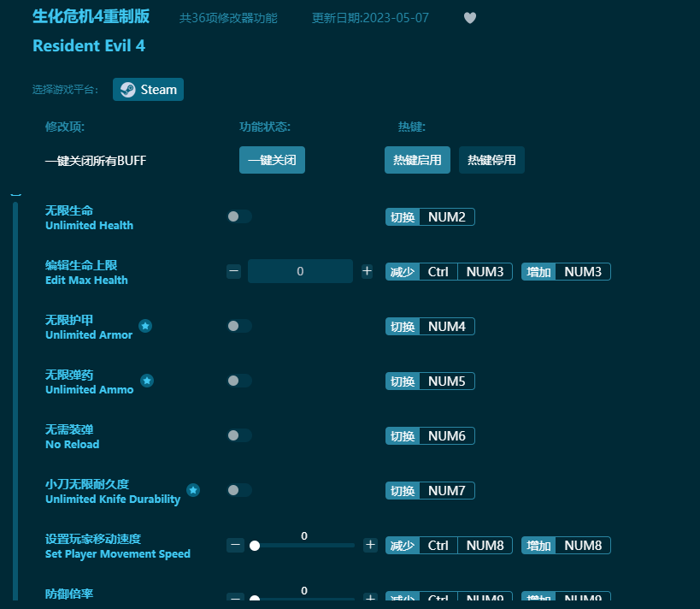Click the 切换 NUM2 hotkey button

pyautogui.click(x=430, y=216)
